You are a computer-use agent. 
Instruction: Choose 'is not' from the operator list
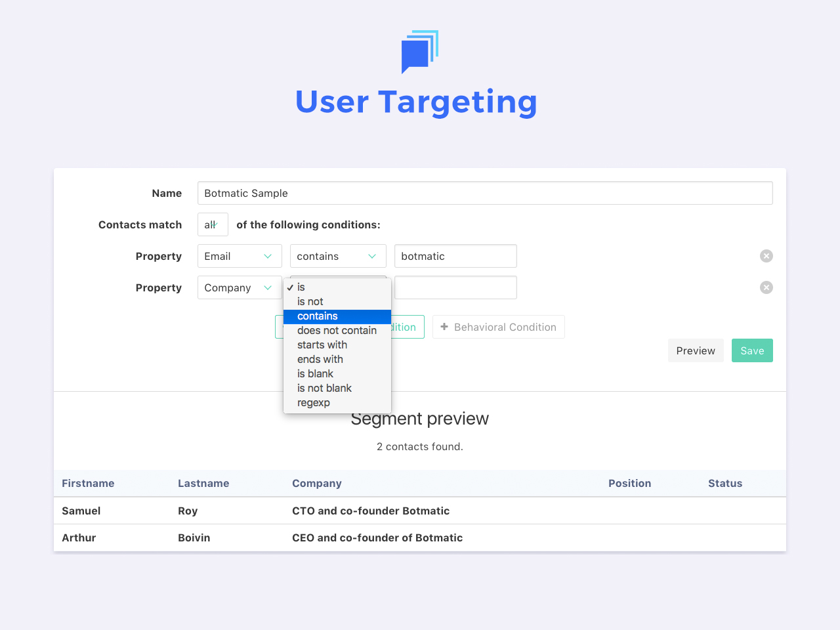point(337,301)
